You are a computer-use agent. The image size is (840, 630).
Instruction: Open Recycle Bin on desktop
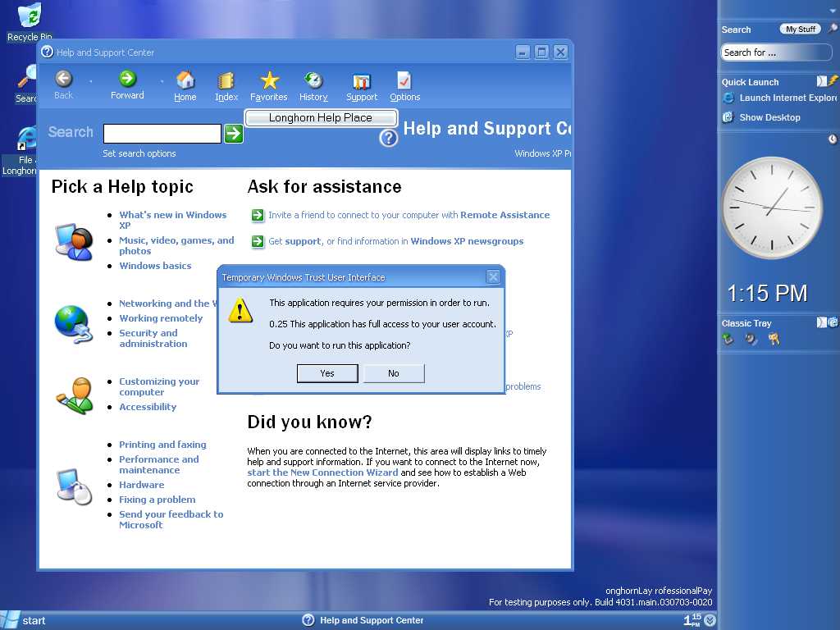tap(30, 15)
